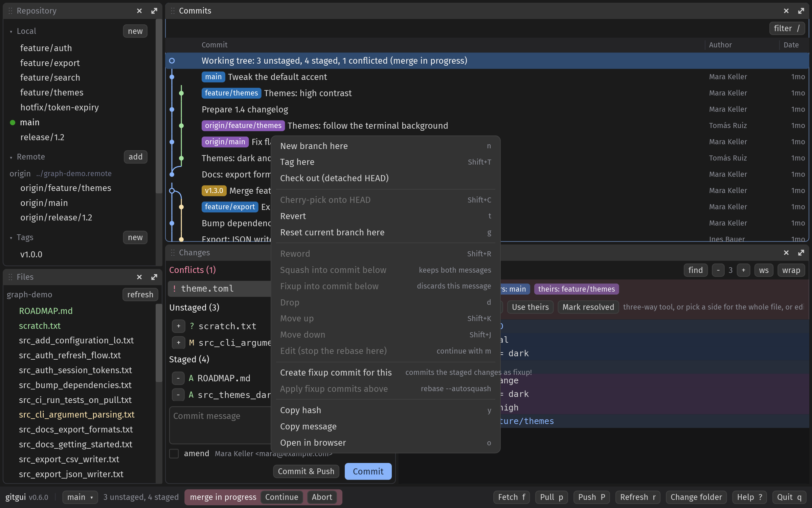This screenshot has width=812, height=508.
Task: Decrease diff context lines with minus
Action: click(718, 270)
